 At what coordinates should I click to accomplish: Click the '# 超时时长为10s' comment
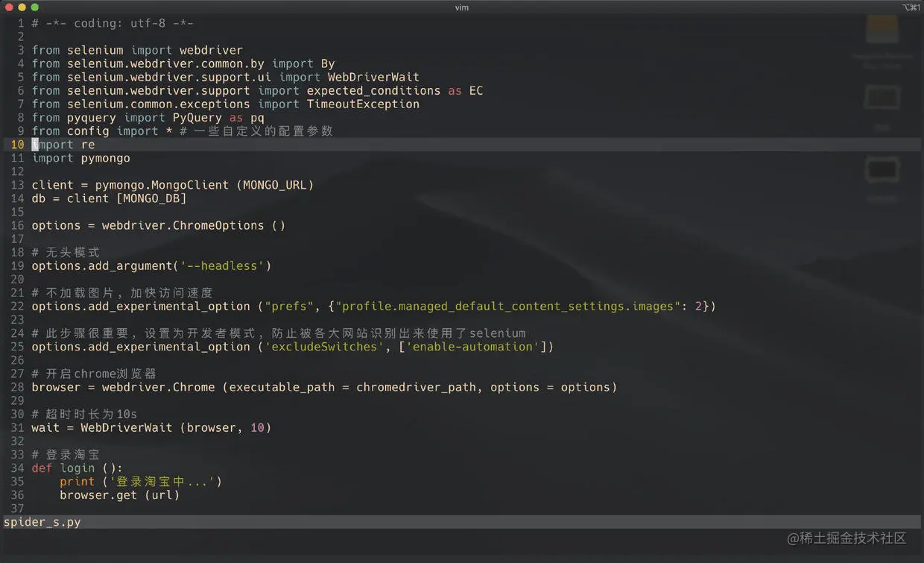coord(84,414)
